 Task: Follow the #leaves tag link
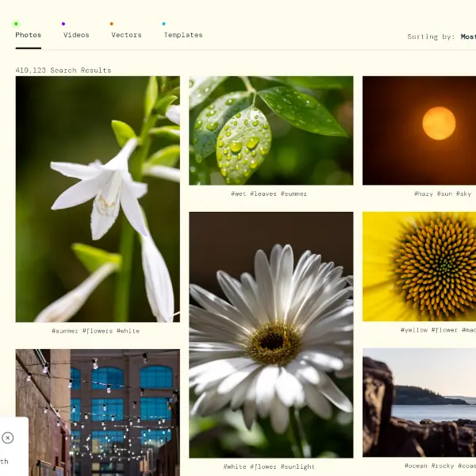coord(263,194)
